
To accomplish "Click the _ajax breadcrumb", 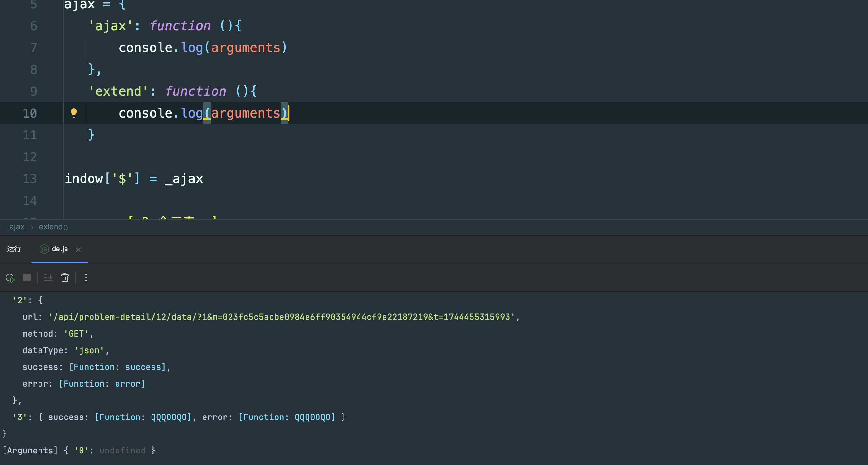I will [x=15, y=227].
